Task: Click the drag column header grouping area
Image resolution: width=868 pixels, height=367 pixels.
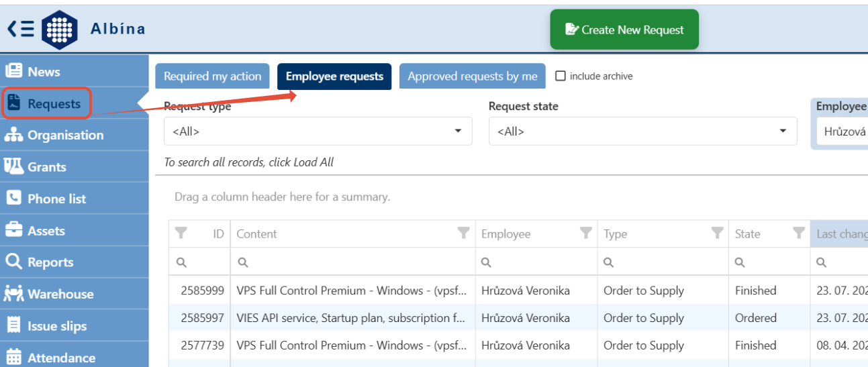Action: pos(282,197)
